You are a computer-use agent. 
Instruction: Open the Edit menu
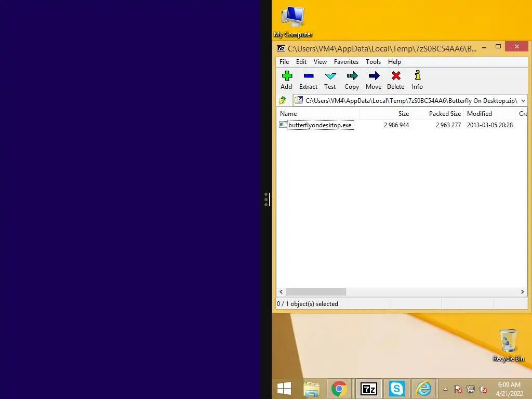[301, 62]
